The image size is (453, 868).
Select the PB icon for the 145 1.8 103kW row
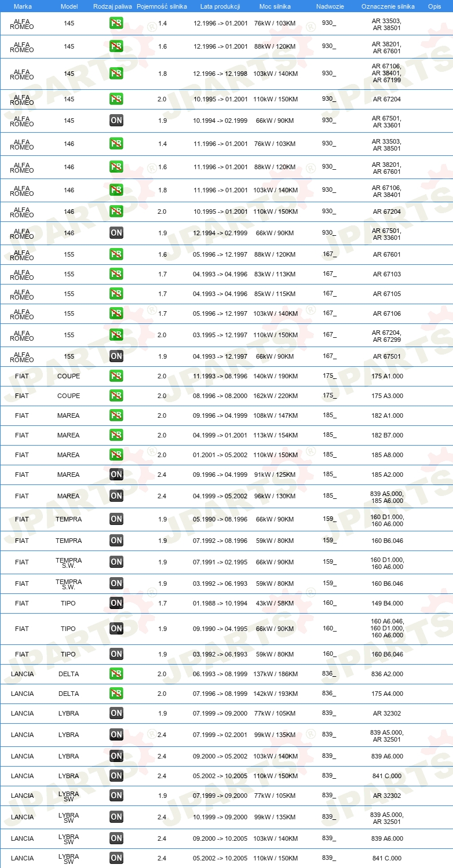coord(116,73)
